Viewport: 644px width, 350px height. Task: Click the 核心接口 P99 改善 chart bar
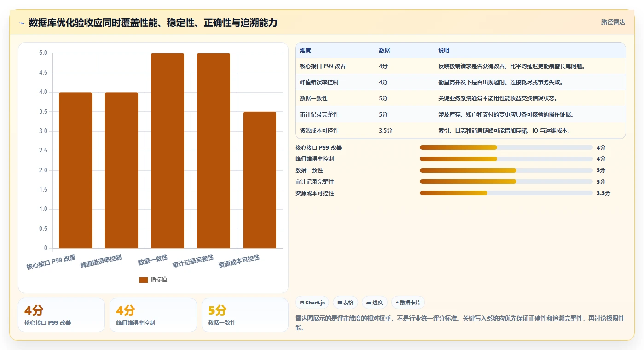pyautogui.click(x=75, y=170)
